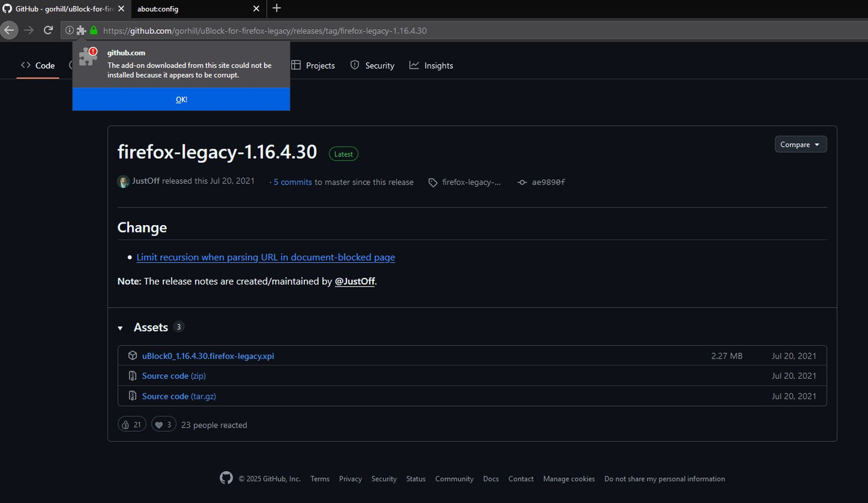The image size is (868, 503).
Task: Open the Insights repository tab
Action: [x=431, y=65]
